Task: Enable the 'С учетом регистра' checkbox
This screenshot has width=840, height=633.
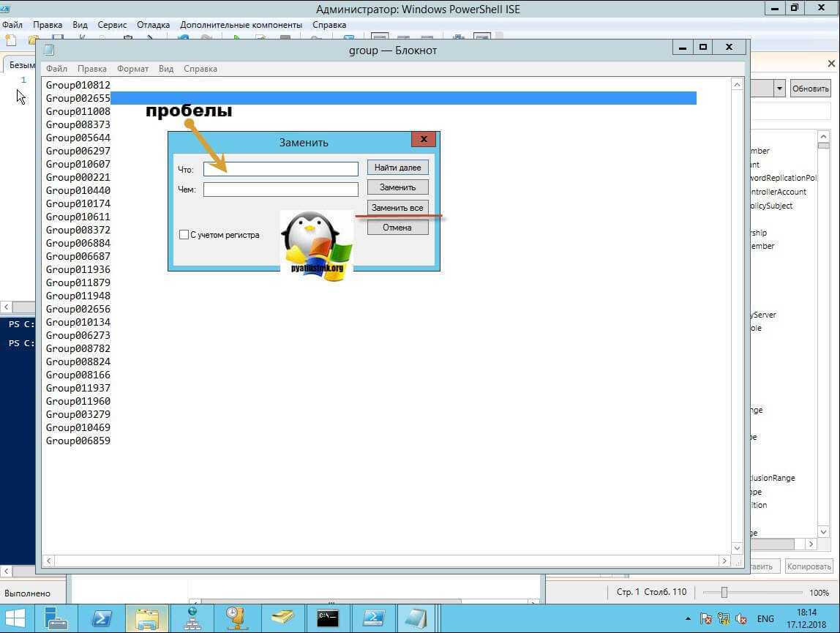Action: point(184,235)
